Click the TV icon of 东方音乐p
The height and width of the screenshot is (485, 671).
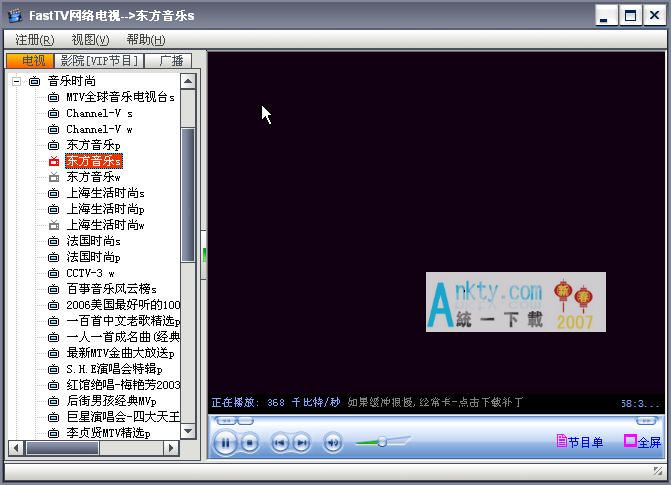coord(53,145)
